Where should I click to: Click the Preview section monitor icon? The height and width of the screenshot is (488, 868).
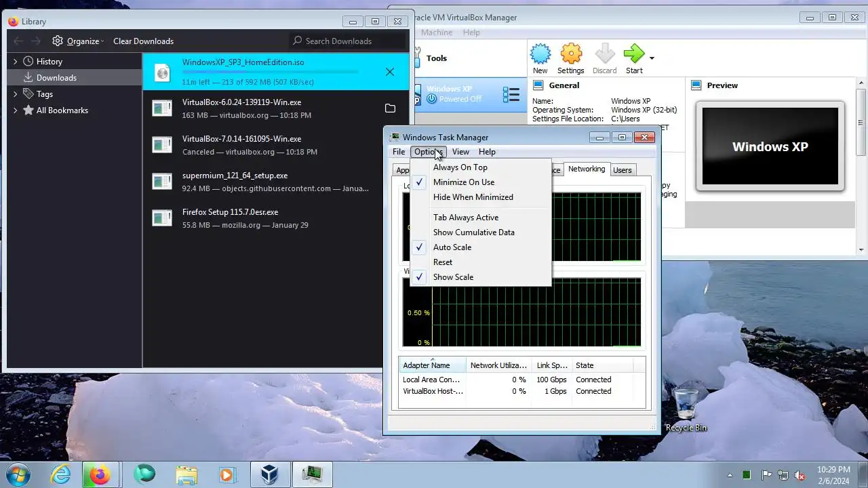tap(696, 85)
